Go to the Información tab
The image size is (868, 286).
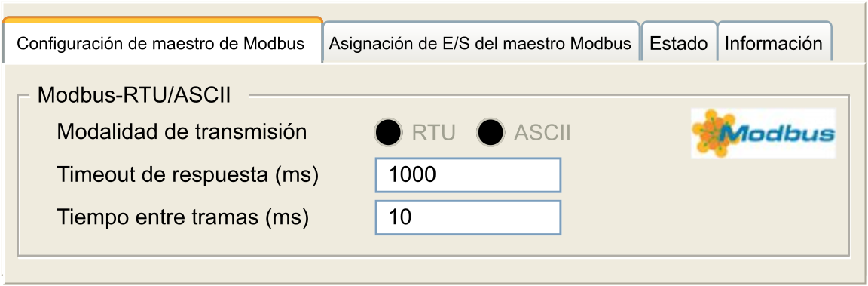(774, 43)
